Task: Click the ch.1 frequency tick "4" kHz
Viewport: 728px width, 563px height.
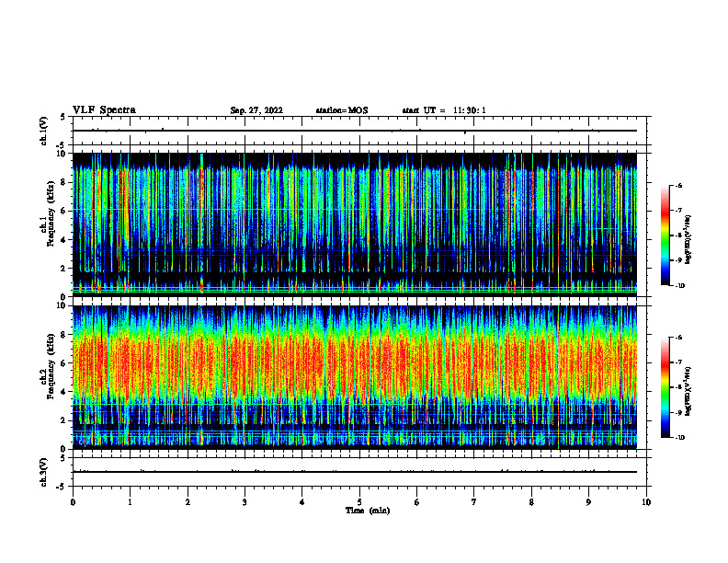Action: [64, 240]
